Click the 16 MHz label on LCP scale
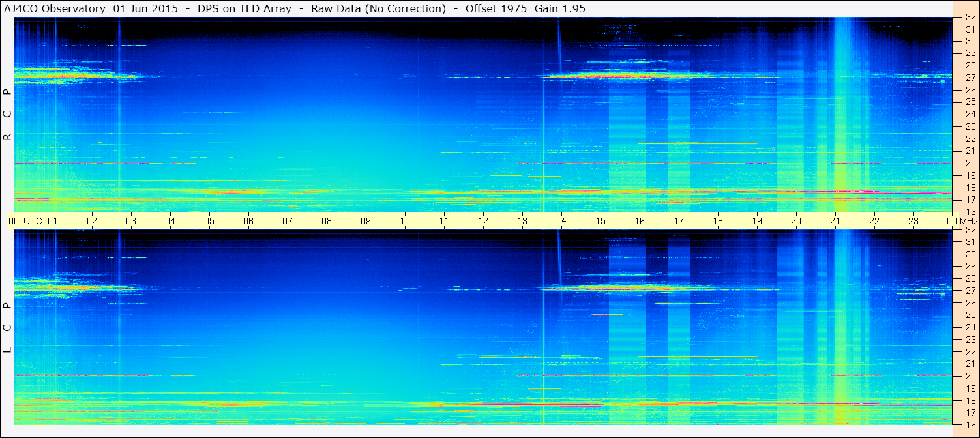980x438 pixels. pos(970,424)
